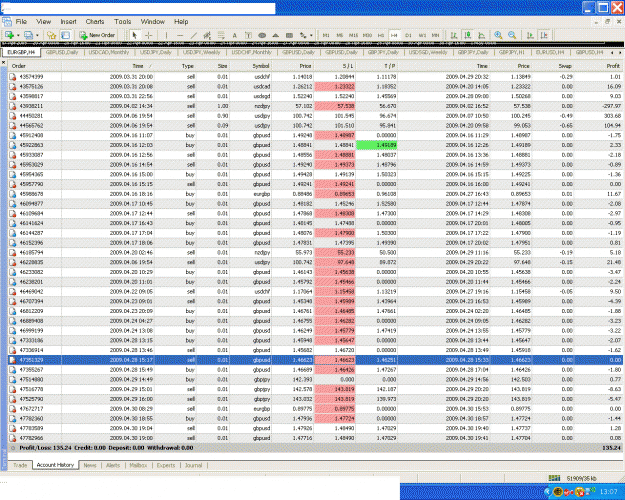Click the New Order button

97,35
